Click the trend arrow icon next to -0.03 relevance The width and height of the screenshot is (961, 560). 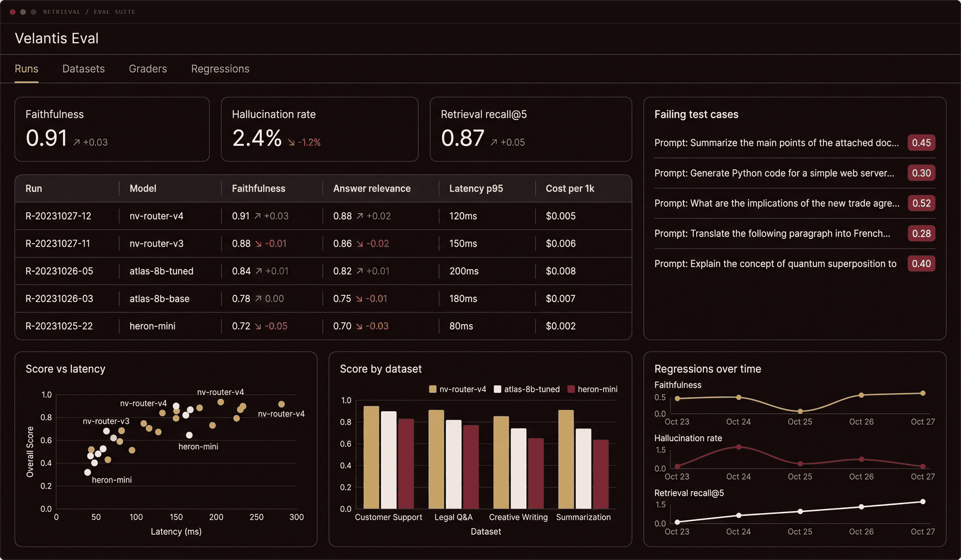[359, 327]
